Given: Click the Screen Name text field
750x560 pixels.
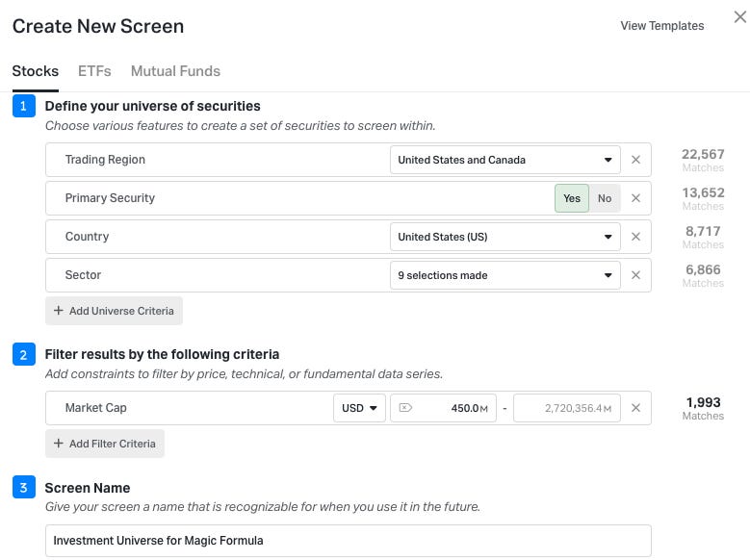Looking at the screenshot, I should [349, 541].
